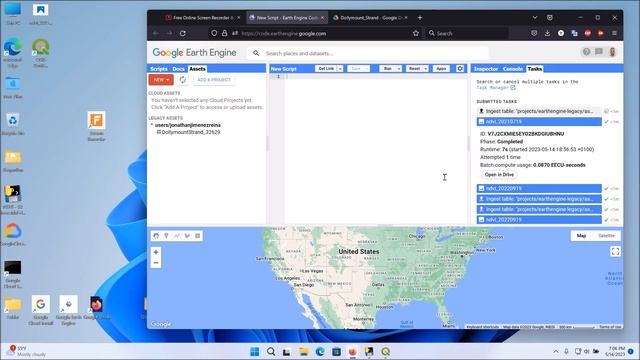The width and height of the screenshot is (640, 360).
Task: Show hidden system tray icons
Action: 556,351
